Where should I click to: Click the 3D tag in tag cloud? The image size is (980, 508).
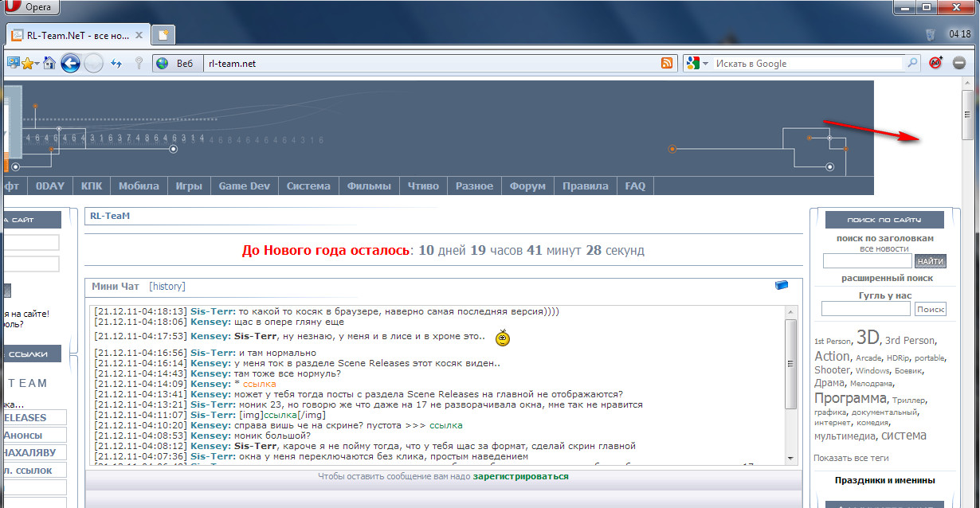(868, 337)
